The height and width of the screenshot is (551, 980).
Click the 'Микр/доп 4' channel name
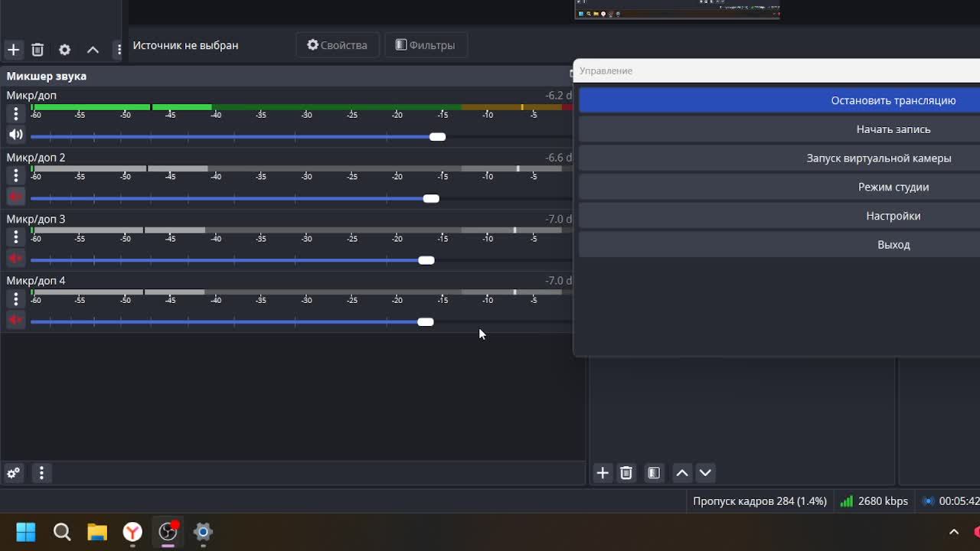click(36, 281)
